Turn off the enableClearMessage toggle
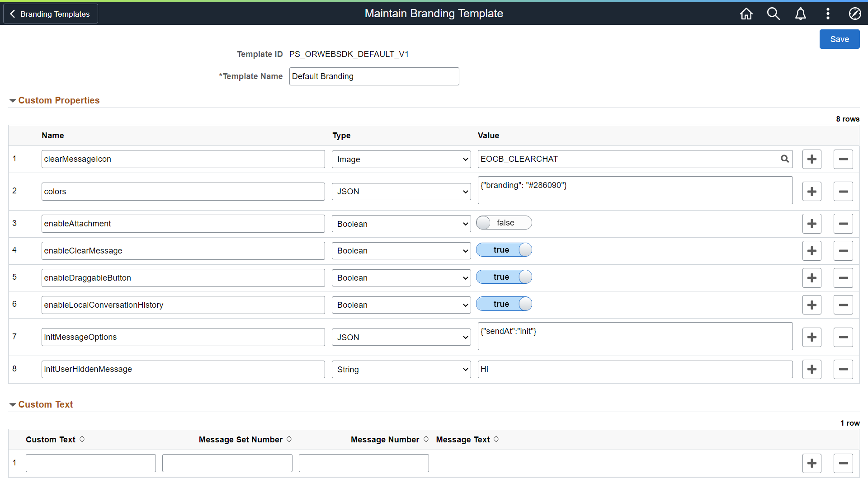This screenshot has height=488, width=868. tap(504, 250)
